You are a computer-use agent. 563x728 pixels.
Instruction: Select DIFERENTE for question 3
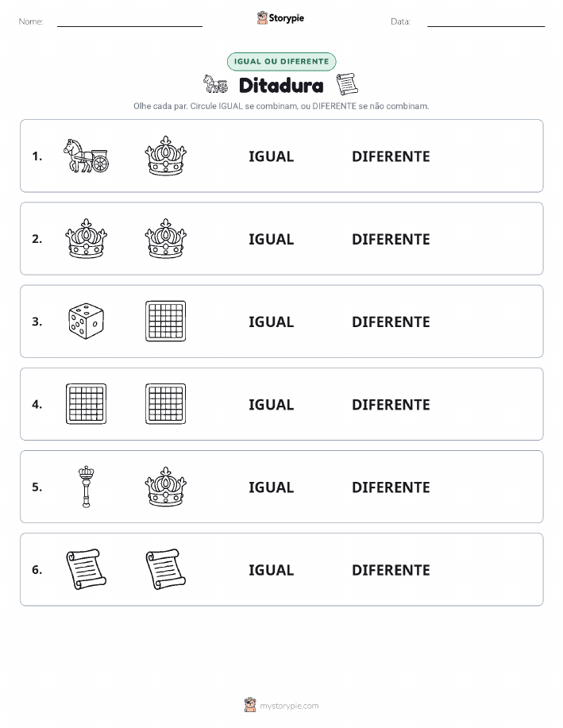point(391,322)
